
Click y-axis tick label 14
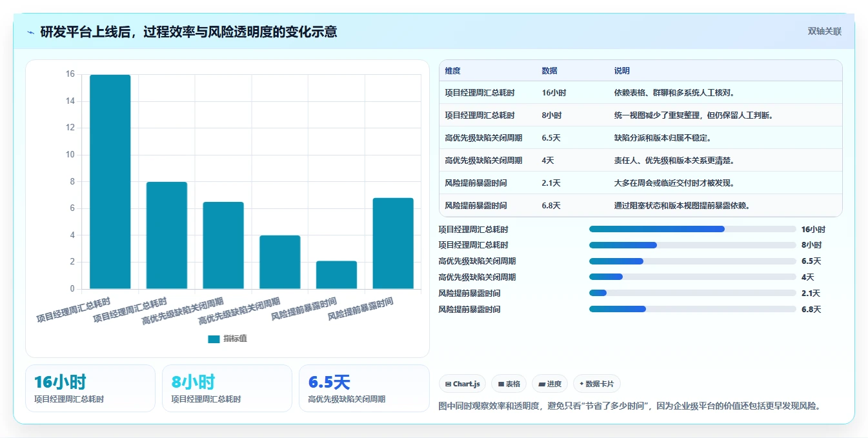pyautogui.click(x=70, y=101)
